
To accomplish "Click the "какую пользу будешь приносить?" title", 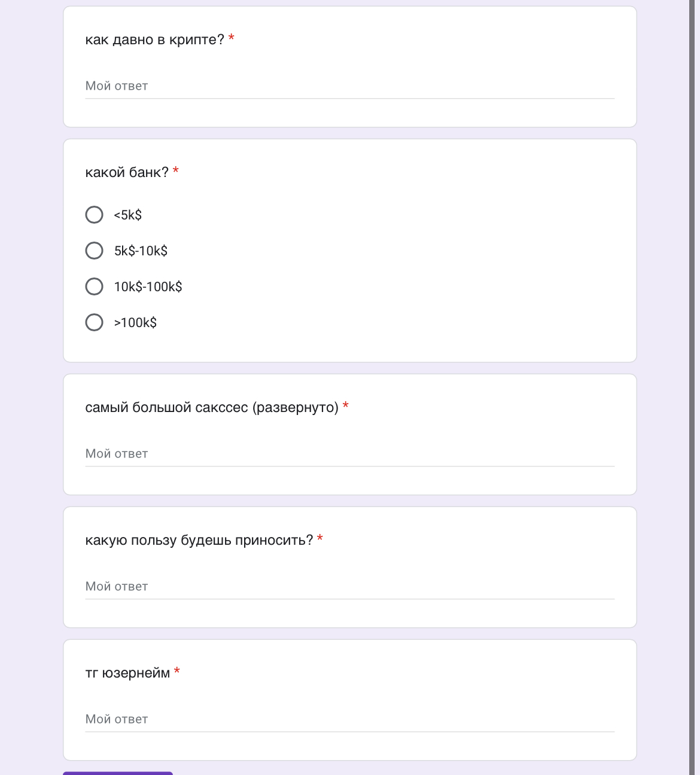I will 199,540.
